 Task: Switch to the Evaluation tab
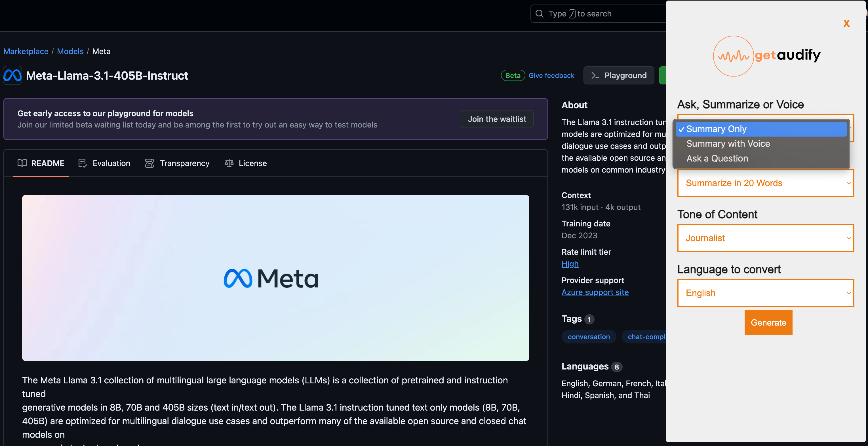[x=104, y=163]
